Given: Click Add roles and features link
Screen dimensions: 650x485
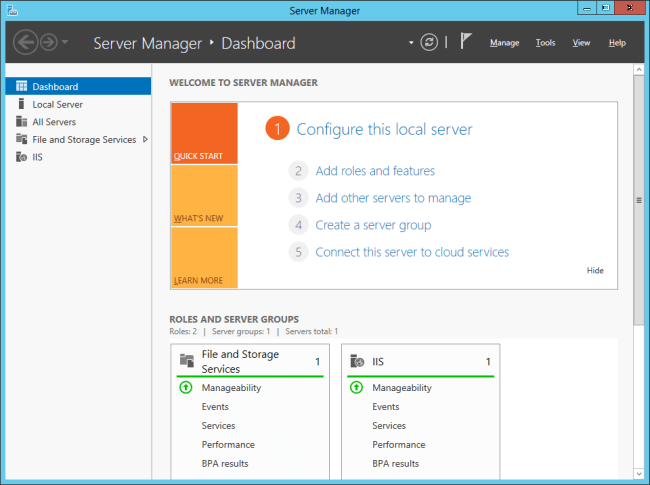Looking at the screenshot, I should (375, 171).
